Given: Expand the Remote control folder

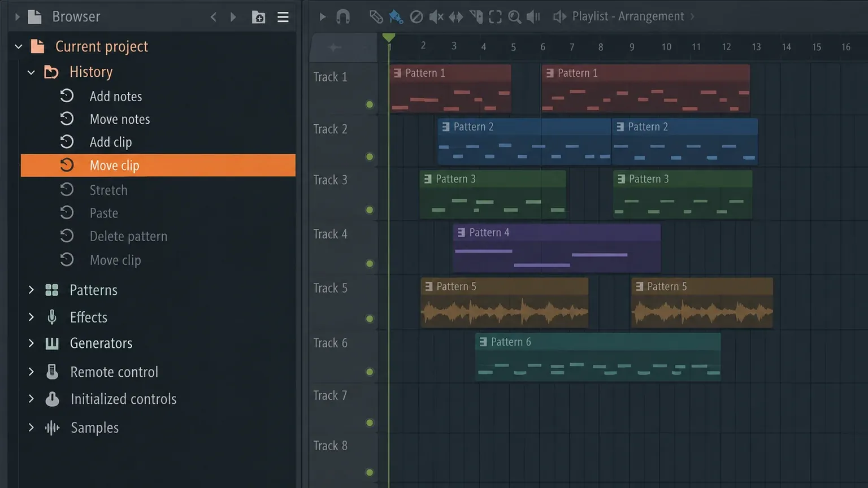Looking at the screenshot, I should tap(32, 372).
